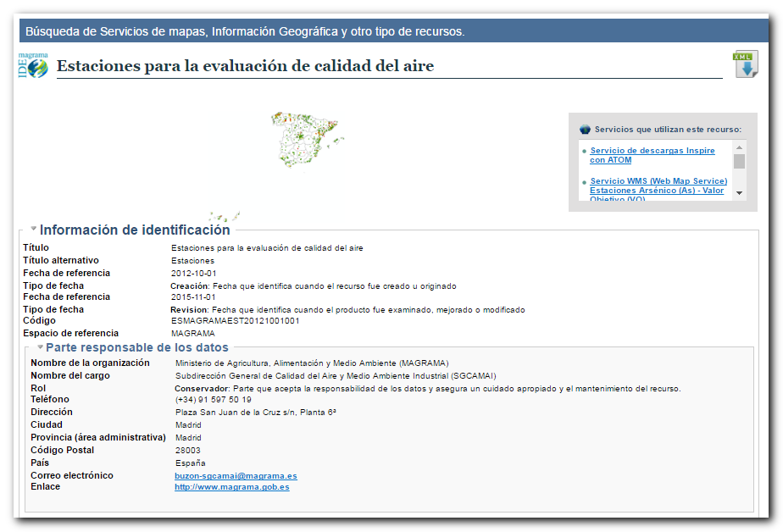Image resolution: width=783 pixels, height=532 pixels.
Task: Select phone number (+34) 91 597 50 19
Action: point(214,400)
